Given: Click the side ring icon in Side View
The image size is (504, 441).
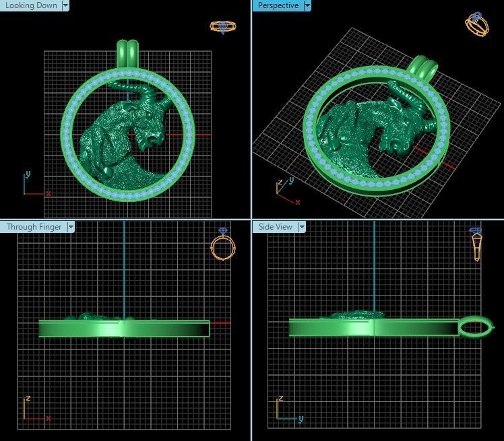Looking at the screenshot, I should point(476,244).
